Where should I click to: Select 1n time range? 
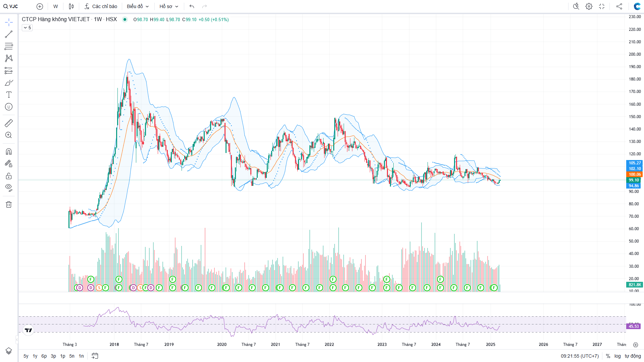(81, 356)
